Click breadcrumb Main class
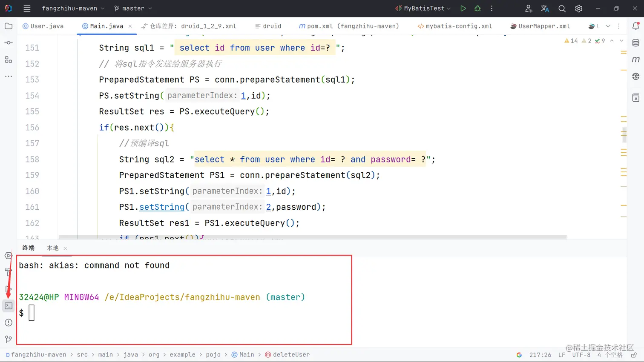This screenshot has width=644, height=362. pyautogui.click(x=243, y=355)
